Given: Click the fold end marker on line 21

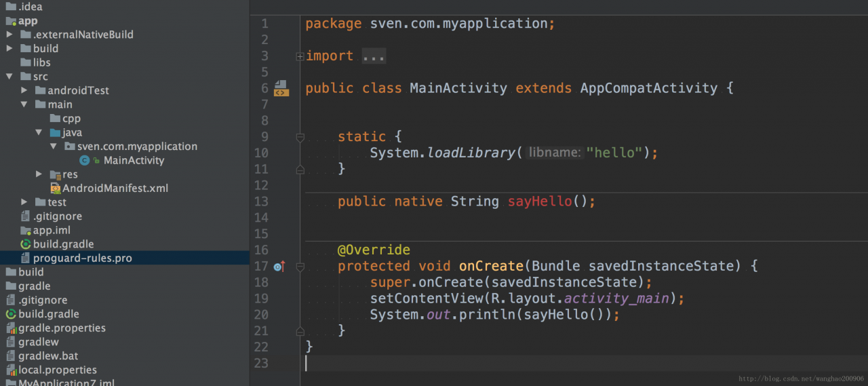Looking at the screenshot, I should click(x=300, y=331).
